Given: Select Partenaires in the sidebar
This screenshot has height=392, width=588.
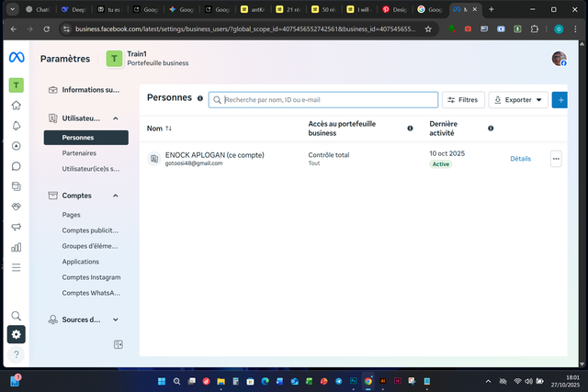Looking at the screenshot, I should (x=79, y=153).
